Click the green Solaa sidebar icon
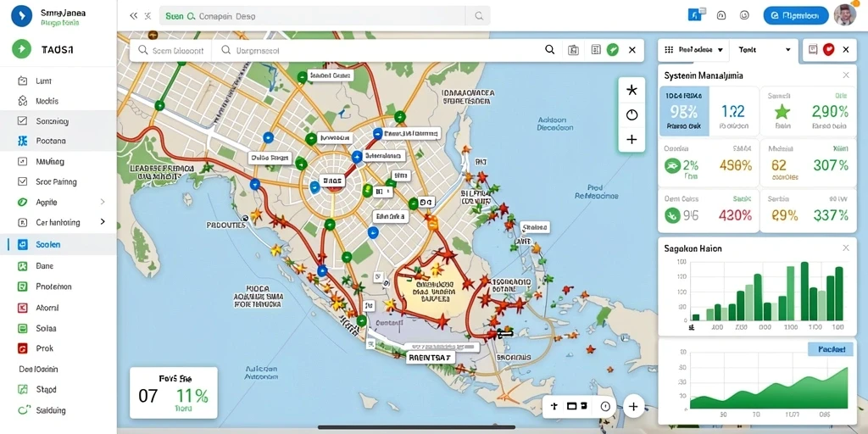The width and height of the screenshot is (868, 434). pyautogui.click(x=23, y=328)
